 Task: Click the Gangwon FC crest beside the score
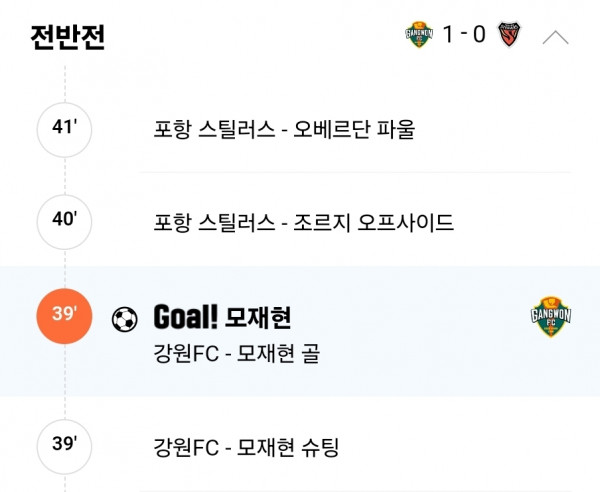coord(415,35)
